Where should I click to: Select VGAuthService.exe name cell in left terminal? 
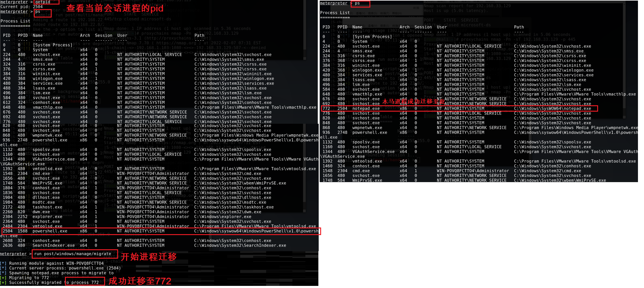54,159
